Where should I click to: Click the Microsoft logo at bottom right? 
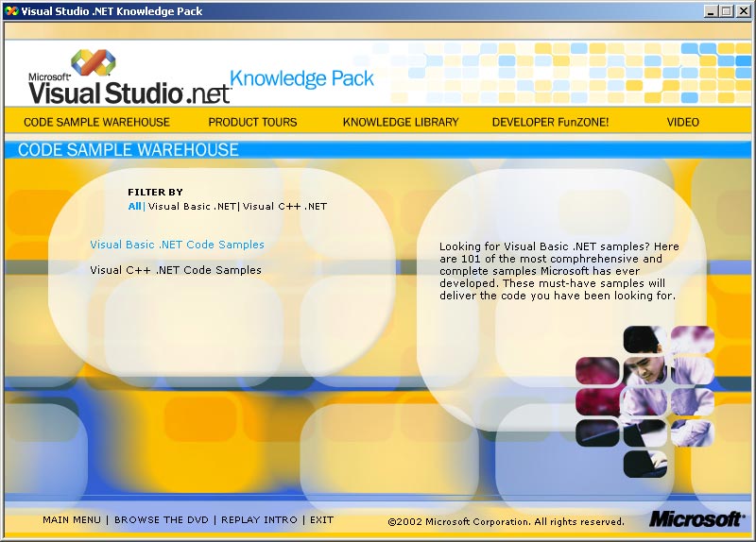[x=696, y=519]
